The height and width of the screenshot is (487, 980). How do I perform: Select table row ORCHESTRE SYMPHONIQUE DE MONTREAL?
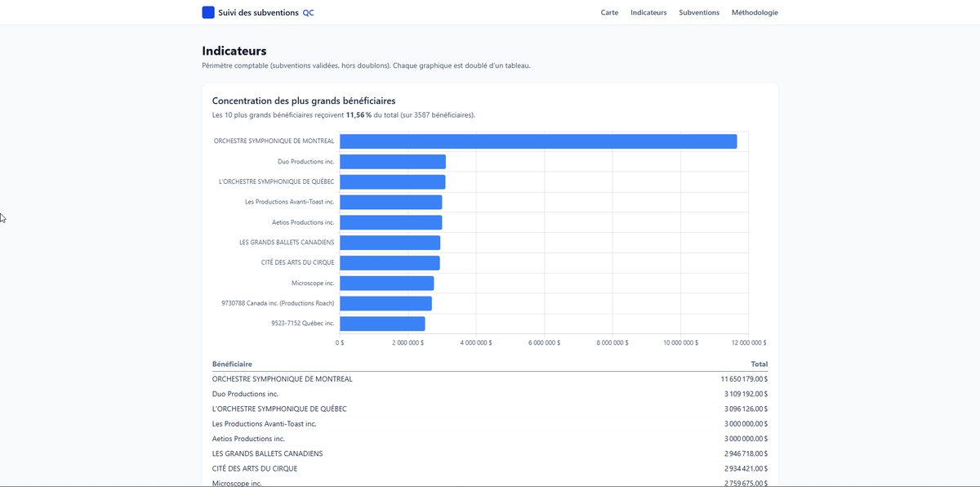[490, 379]
